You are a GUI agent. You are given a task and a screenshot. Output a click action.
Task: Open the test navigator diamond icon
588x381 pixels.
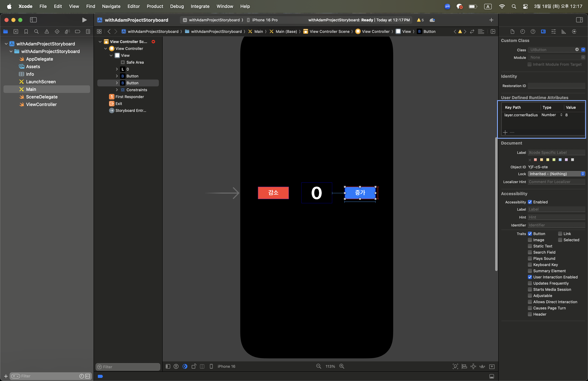click(57, 31)
